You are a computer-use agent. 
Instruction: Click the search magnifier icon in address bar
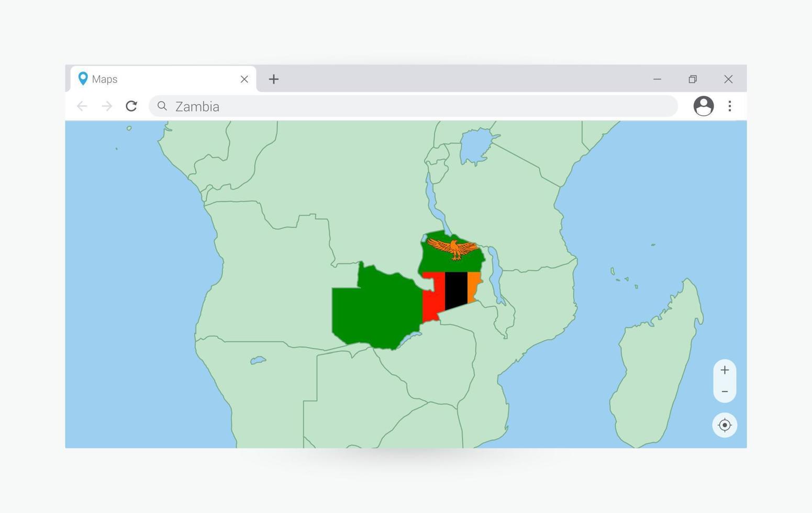[x=162, y=106]
